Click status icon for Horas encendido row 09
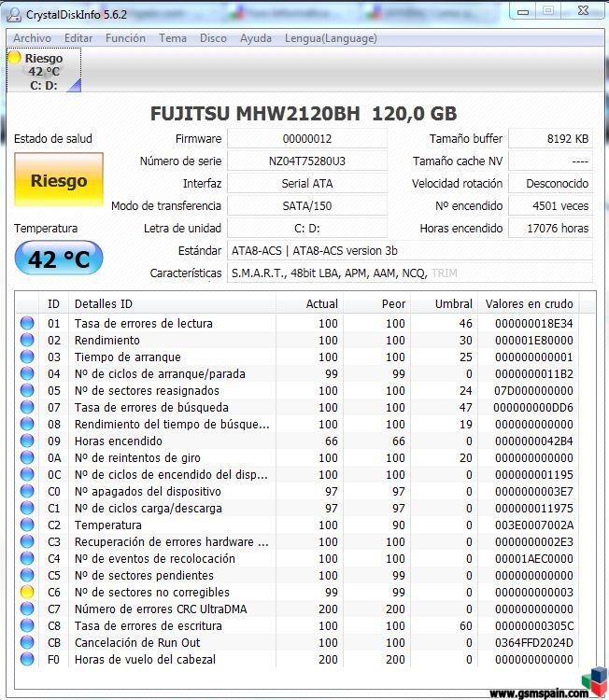This screenshot has width=609, height=700. [x=27, y=441]
